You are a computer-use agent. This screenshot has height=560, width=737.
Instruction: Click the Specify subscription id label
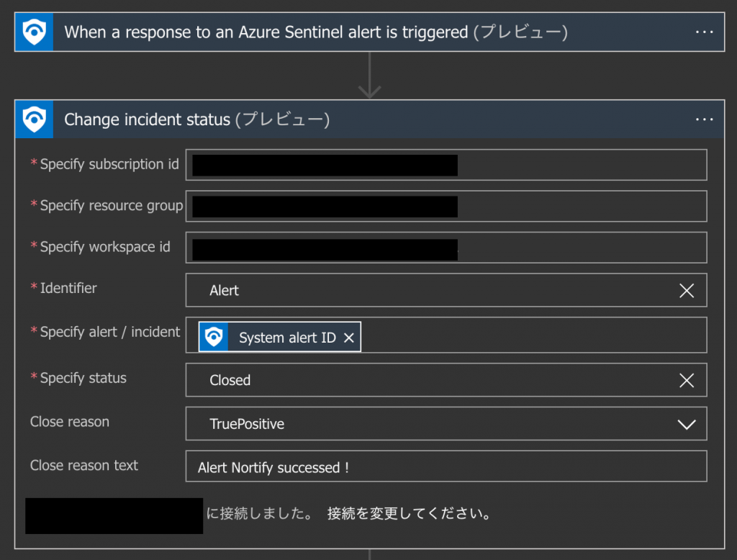point(109,164)
